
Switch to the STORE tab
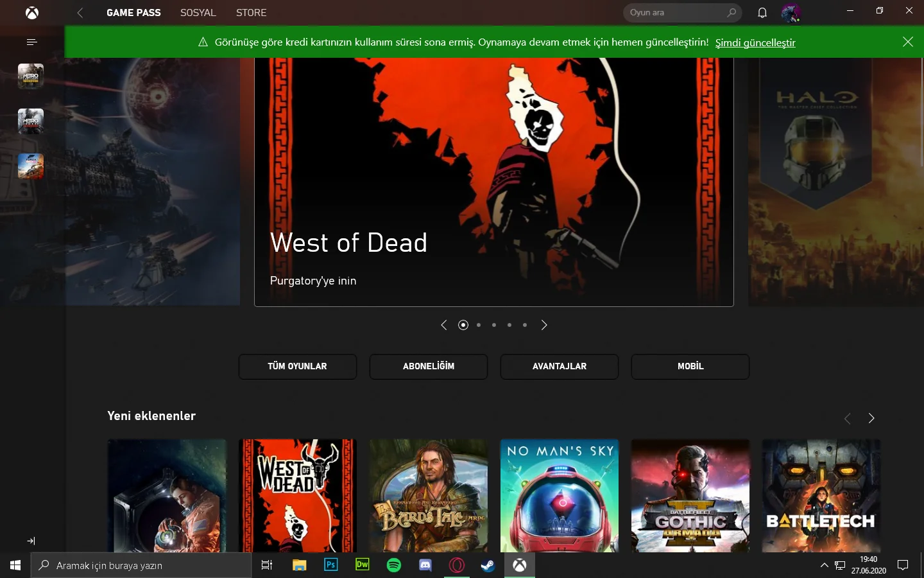(252, 13)
